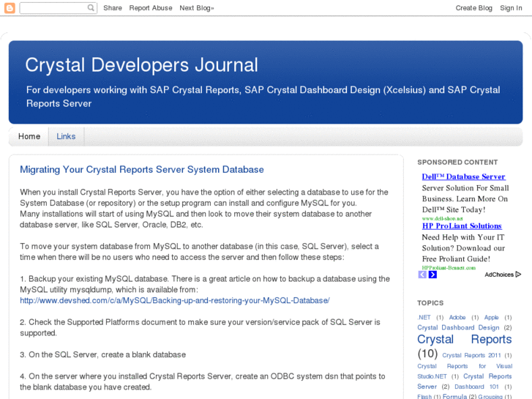Click the blog subtitle For developers working with SAP
The image size is (532, 399).
pos(263,97)
